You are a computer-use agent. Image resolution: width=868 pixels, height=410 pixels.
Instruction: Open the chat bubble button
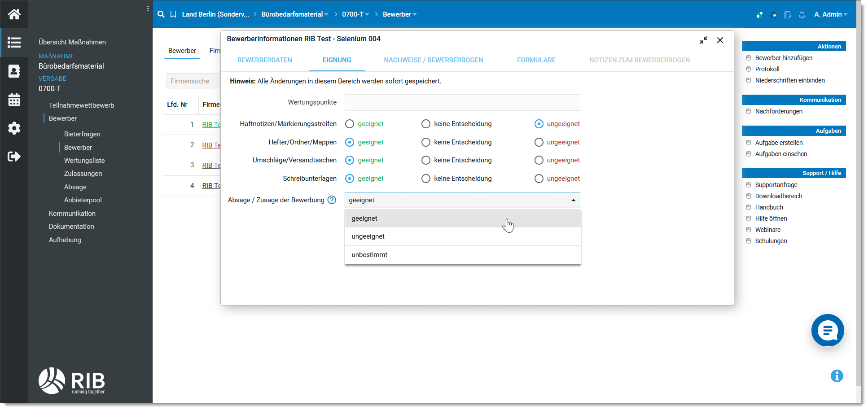828,330
